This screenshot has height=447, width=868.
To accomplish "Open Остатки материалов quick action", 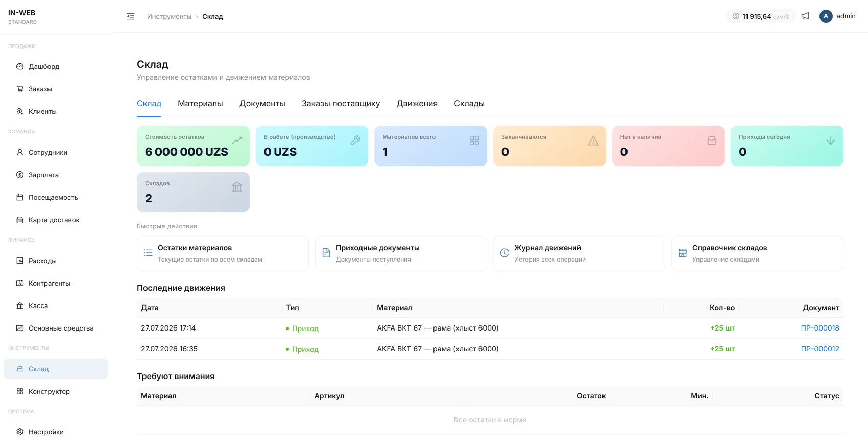I will click(223, 253).
